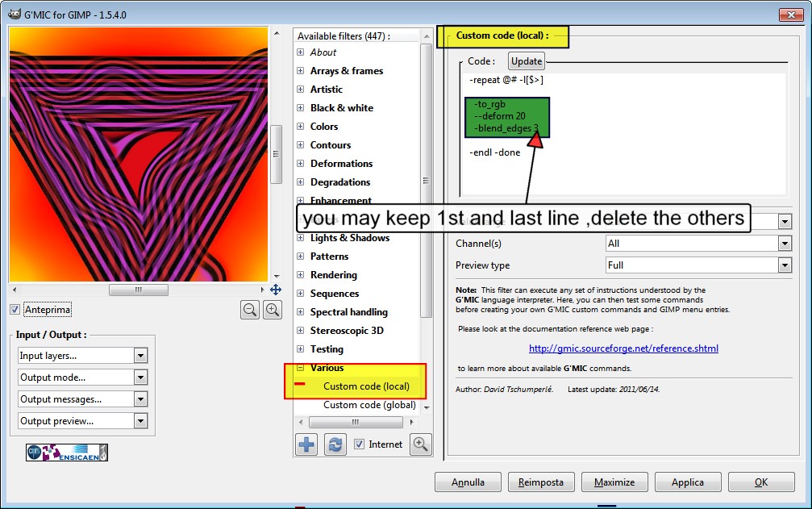Image resolution: width=812 pixels, height=509 pixels.
Task: Expand the Degradations category
Action: pos(300,182)
